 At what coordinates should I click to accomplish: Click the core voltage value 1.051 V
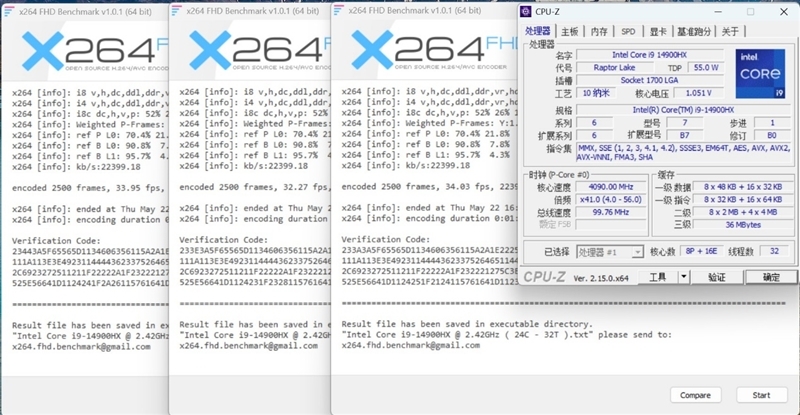click(698, 93)
